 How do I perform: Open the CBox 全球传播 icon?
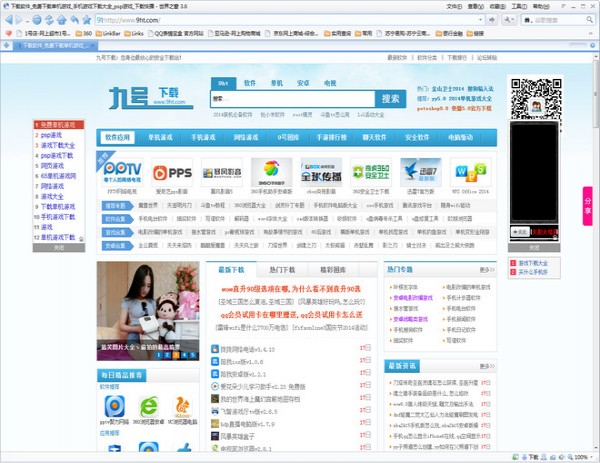click(321, 172)
